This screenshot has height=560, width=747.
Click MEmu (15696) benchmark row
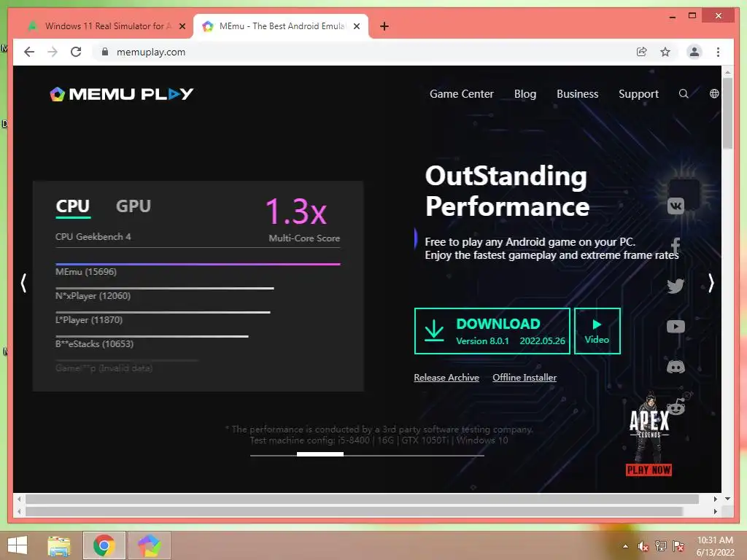[198, 270]
